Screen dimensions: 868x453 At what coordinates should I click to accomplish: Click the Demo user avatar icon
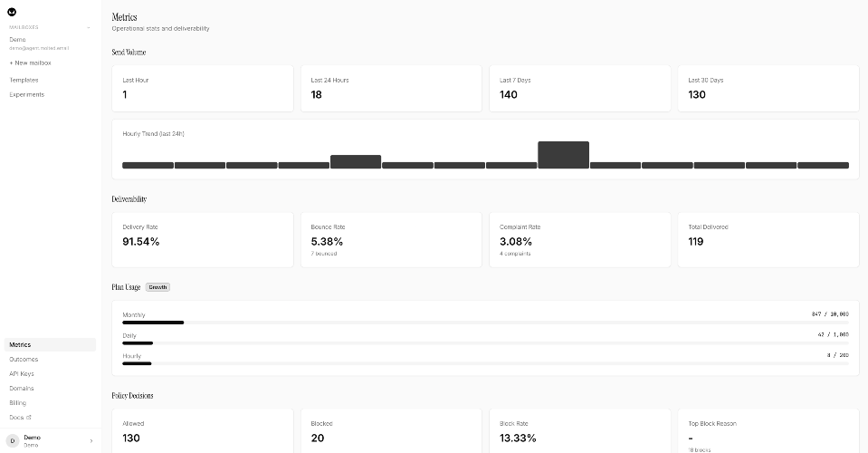pos(13,440)
